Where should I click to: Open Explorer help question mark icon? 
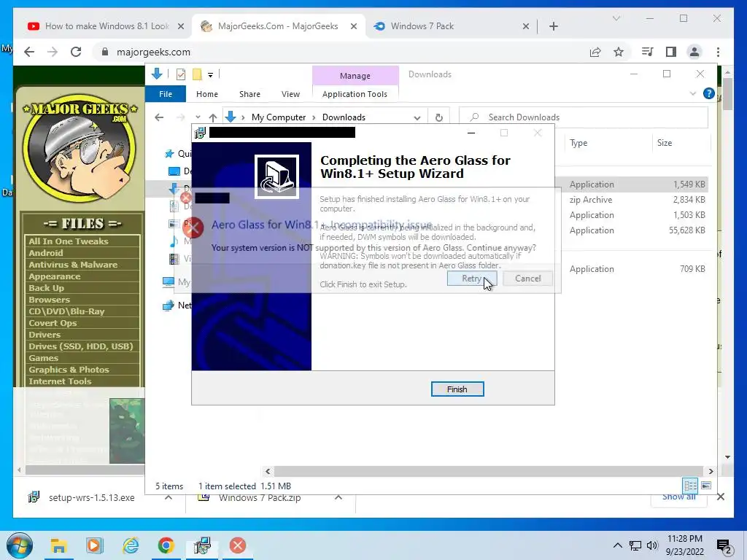[x=708, y=94]
